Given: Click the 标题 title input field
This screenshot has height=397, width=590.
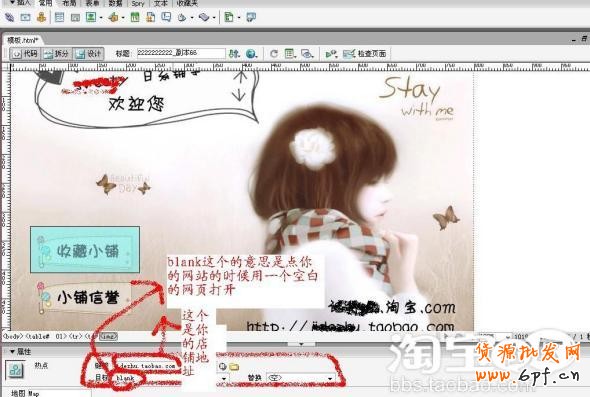Looking at the screenshot, I should click(181, 53).
